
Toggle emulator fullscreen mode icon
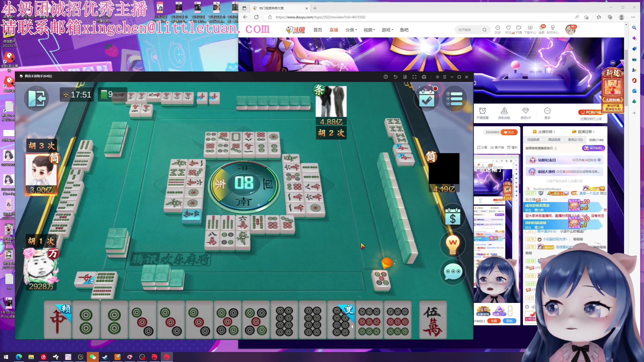414,77
